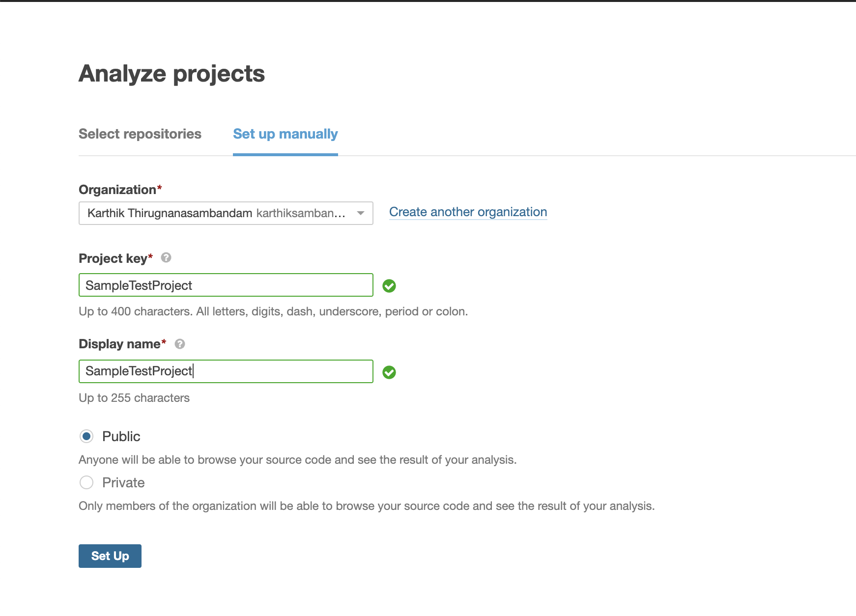Click the Set Up button

point(110,556)
